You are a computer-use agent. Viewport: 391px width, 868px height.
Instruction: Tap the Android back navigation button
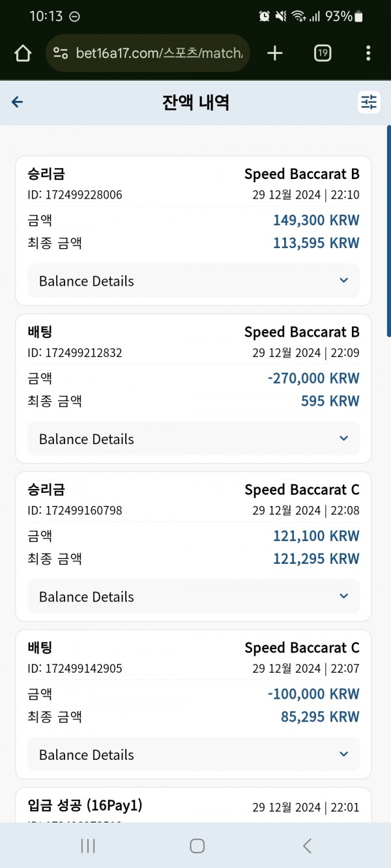point(307,845)
